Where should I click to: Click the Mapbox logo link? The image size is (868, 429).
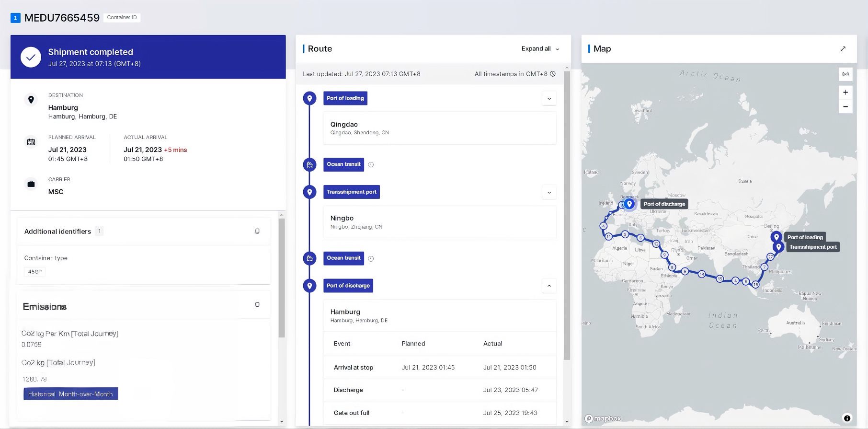(x=603, y=418)
